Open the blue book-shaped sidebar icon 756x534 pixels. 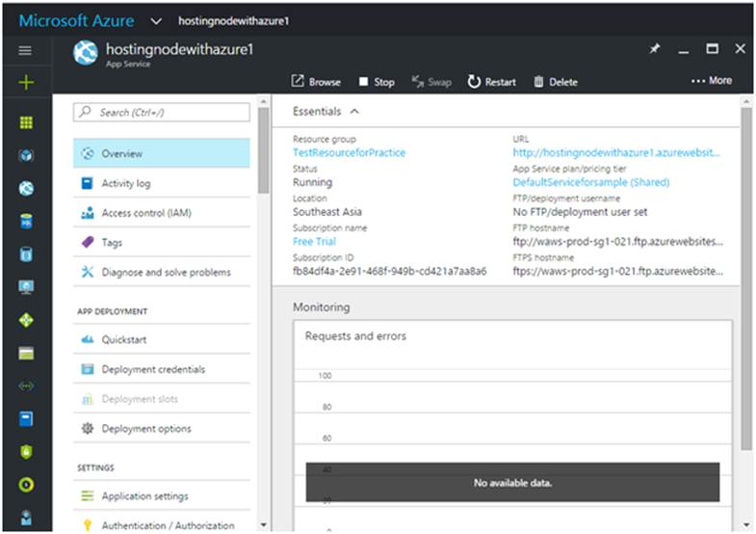click(x=26, y=418)
